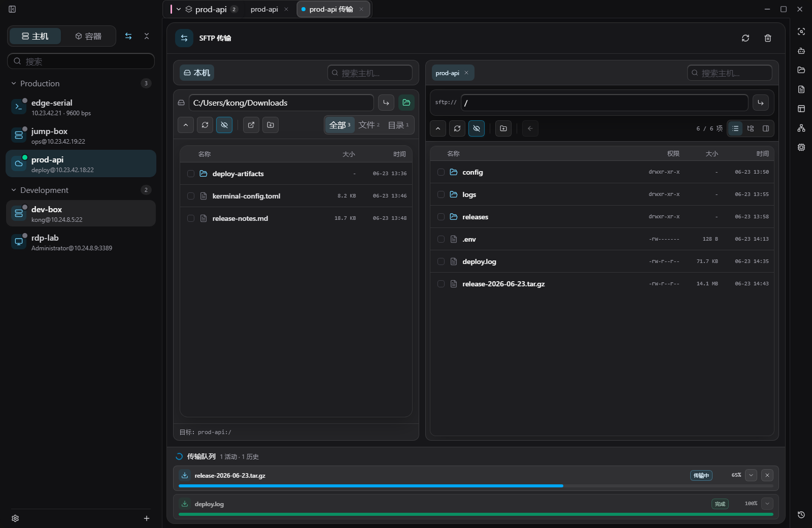Select the first prod-api terminal tab
The height and width of the screenshot is (528, 812).
(264, 9)
